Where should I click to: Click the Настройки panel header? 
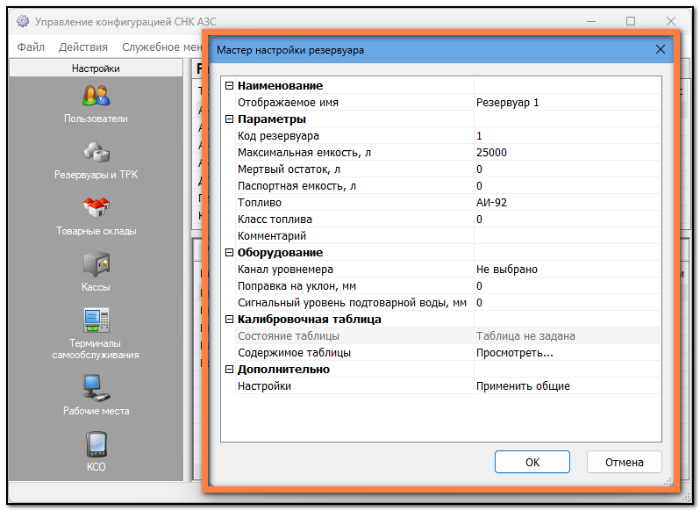(96, 68)
